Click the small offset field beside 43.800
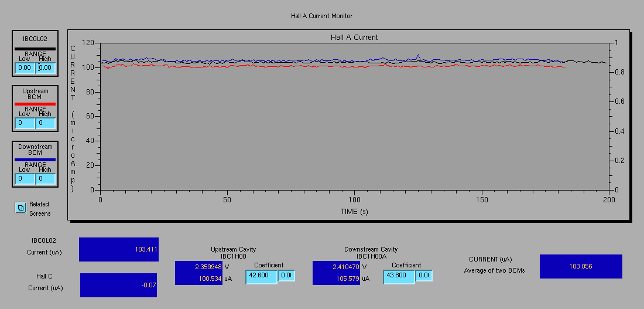The image size is (644, 309). click(x=424, y=277)
